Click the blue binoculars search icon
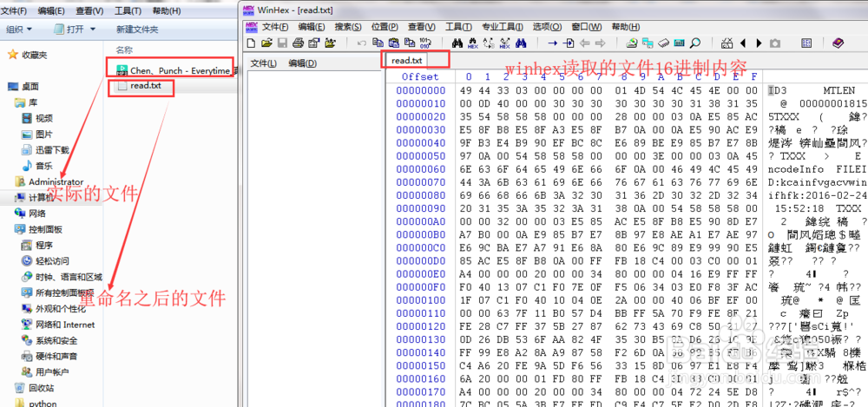 [521, 43]
